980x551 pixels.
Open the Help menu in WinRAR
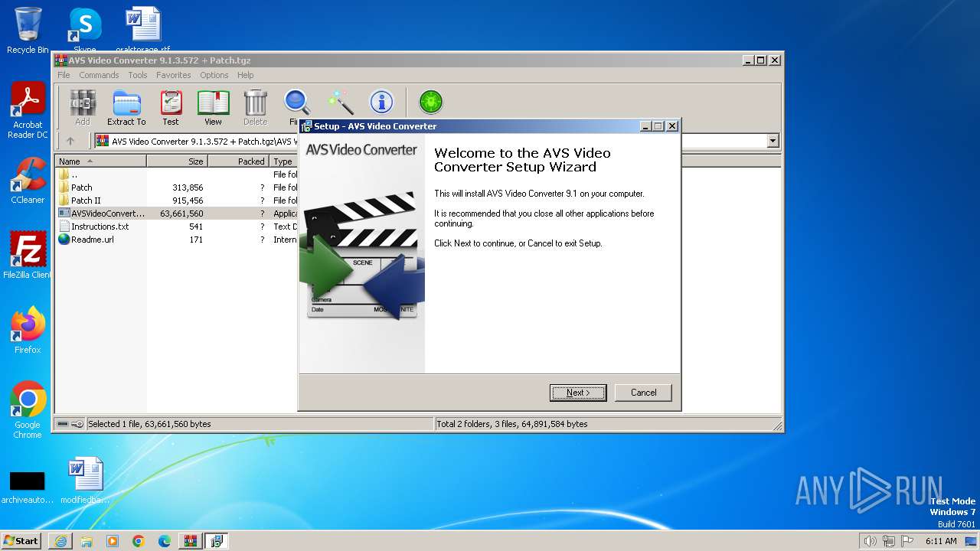(x=245, y=75)
